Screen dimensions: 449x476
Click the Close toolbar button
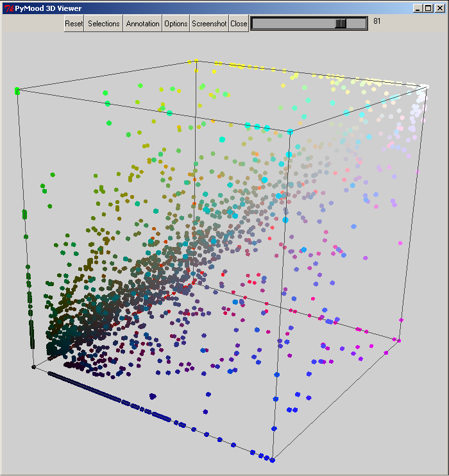coord(239,23)
